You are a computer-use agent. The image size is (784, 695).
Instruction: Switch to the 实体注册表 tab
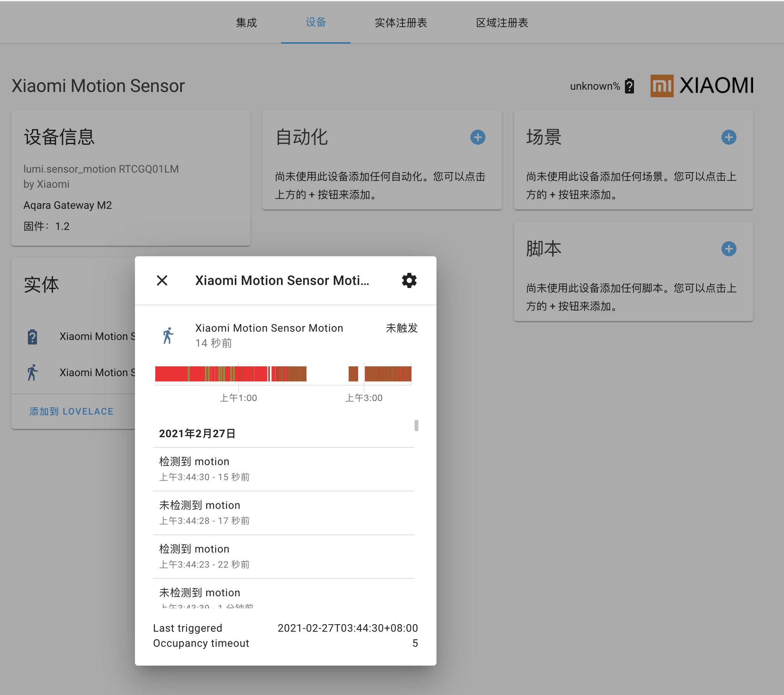400,23
